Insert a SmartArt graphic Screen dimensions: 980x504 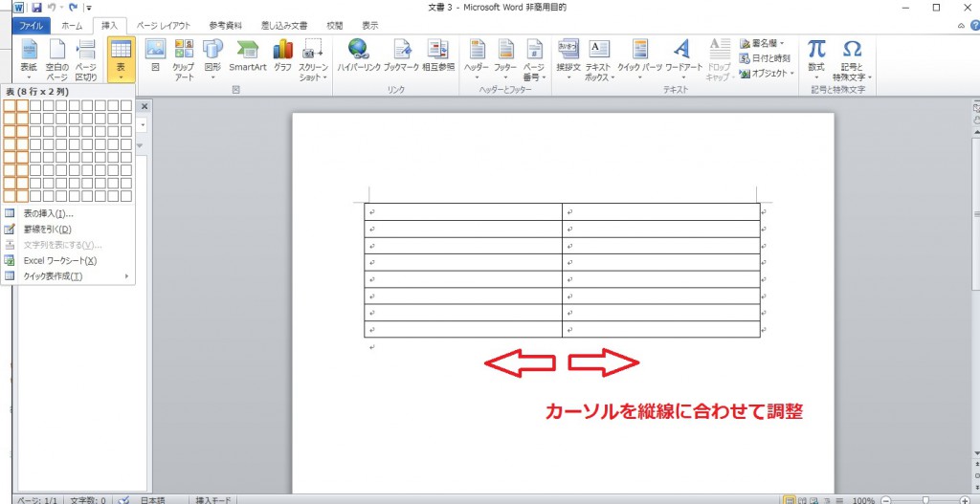(x=248, y=56)
